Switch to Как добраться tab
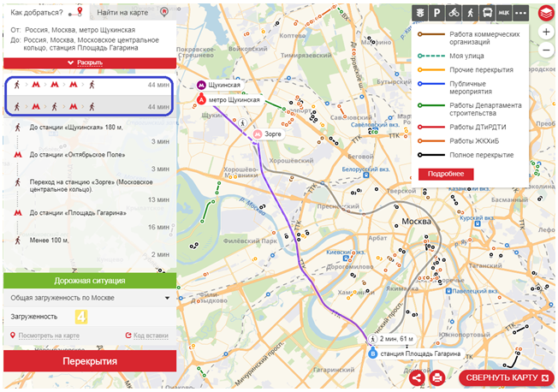The image size is (558, 392). [46, 13]
